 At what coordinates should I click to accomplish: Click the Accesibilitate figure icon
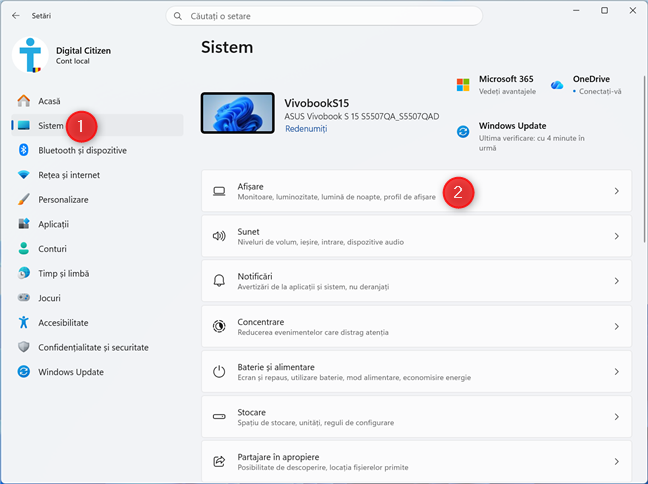(24, 322)
